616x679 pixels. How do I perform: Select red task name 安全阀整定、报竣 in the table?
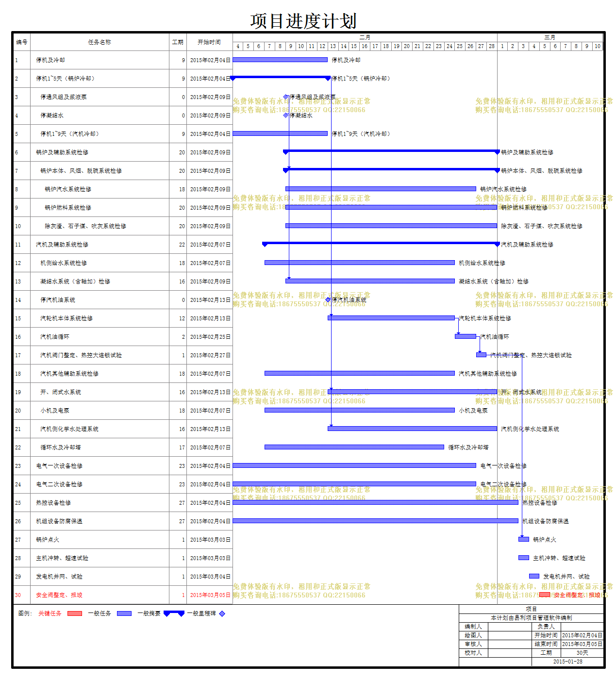(x=59, y=595)
